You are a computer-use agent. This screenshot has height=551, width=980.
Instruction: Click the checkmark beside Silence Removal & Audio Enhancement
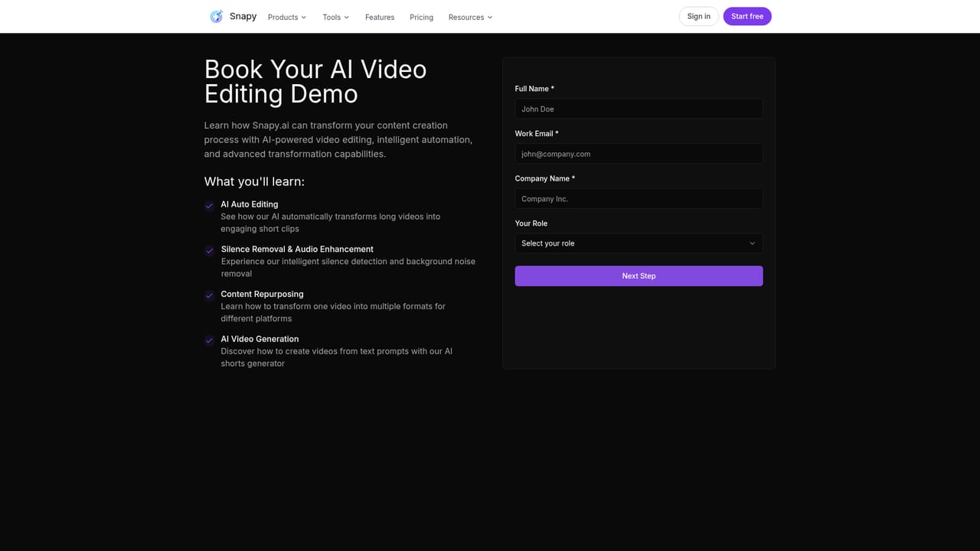click(x=209, y=250)
